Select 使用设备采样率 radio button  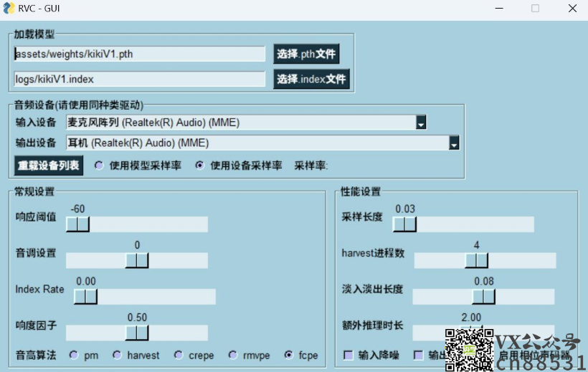pos(200,166)
